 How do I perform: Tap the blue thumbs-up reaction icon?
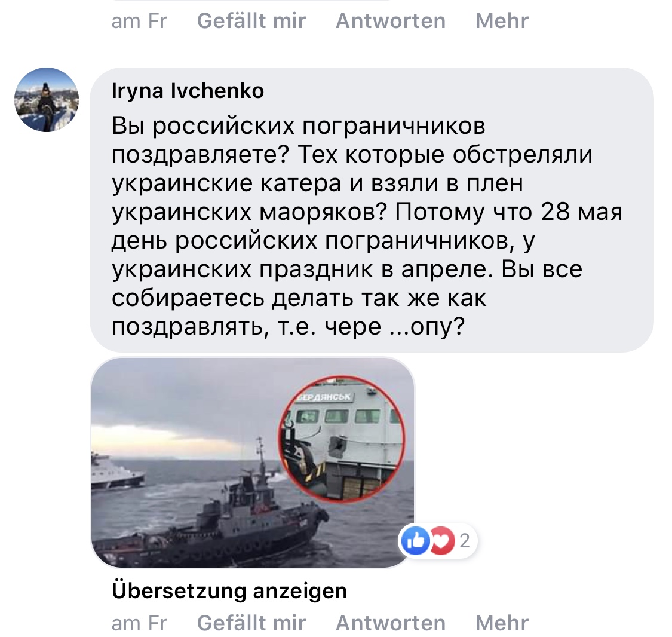tap(415, 541)
